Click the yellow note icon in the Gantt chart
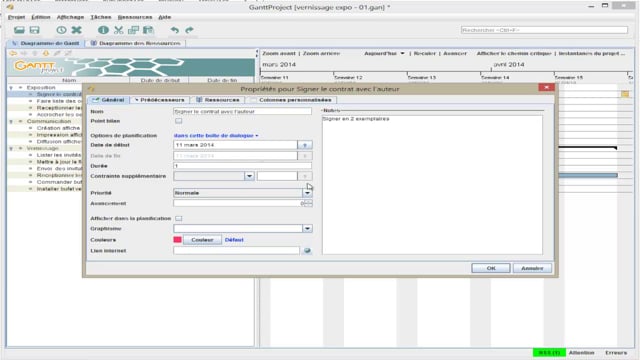The height and width of the screenshot is (360, 640). (x=625, y=94)
